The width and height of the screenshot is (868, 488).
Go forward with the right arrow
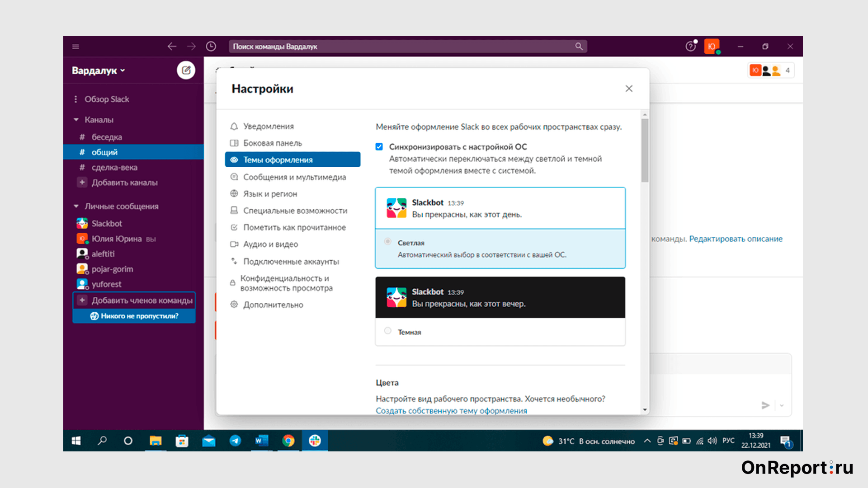coord(192,47)
